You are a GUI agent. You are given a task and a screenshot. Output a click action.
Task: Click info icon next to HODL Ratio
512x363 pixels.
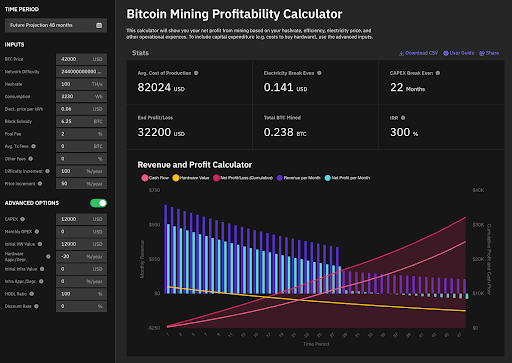[32, 294]
